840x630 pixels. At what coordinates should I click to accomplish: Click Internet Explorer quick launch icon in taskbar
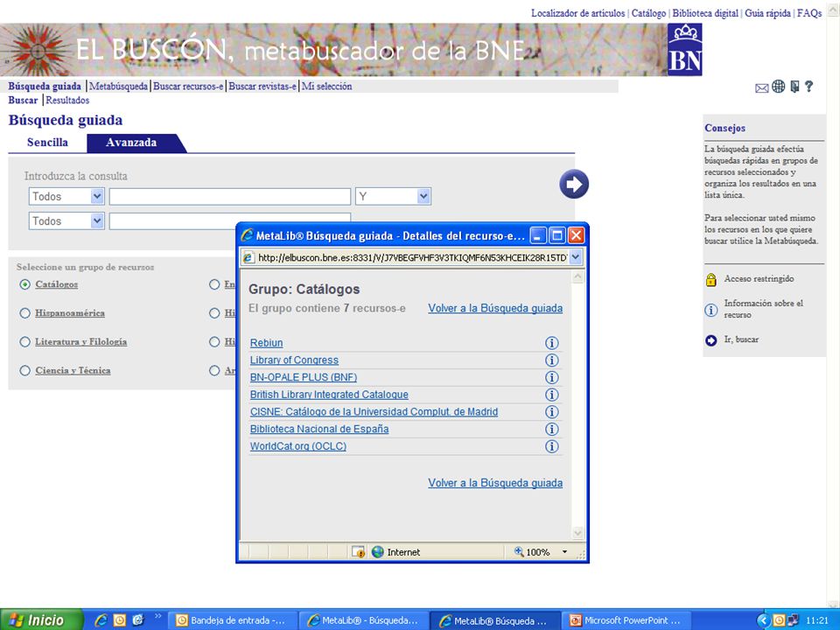101,619
